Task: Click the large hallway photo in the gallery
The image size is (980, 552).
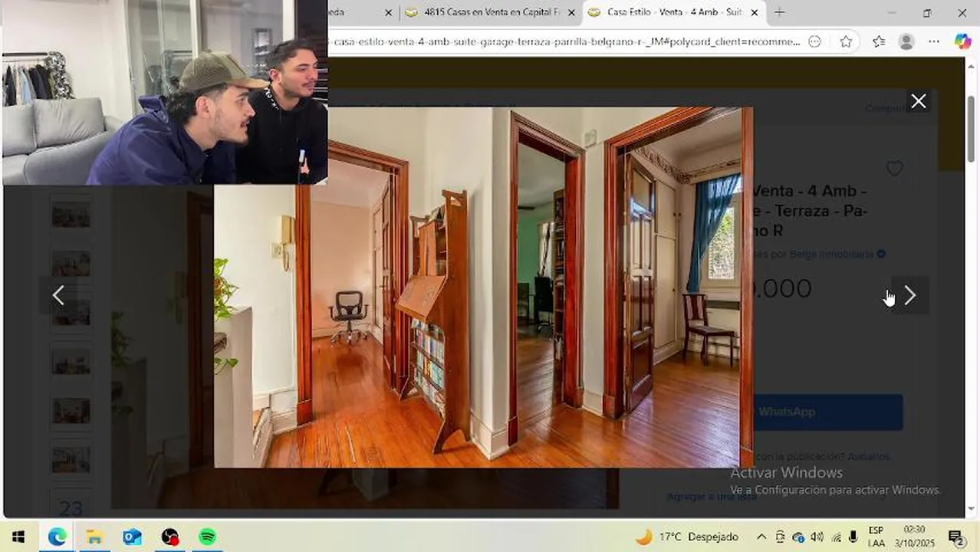Action: tap(483, 287)
